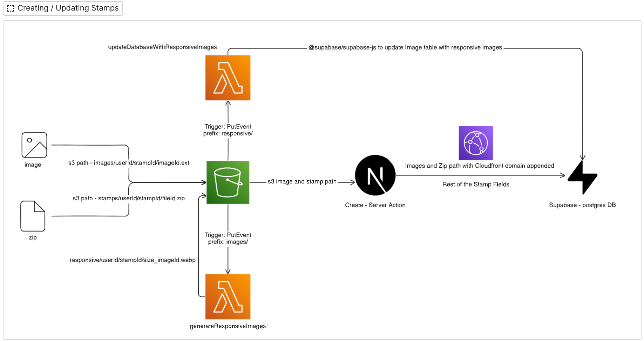Select the 'Trigger: PutEvent prefix: responsive/' label
Viewport: 644px width, 341px height.
tap(228, 130)
